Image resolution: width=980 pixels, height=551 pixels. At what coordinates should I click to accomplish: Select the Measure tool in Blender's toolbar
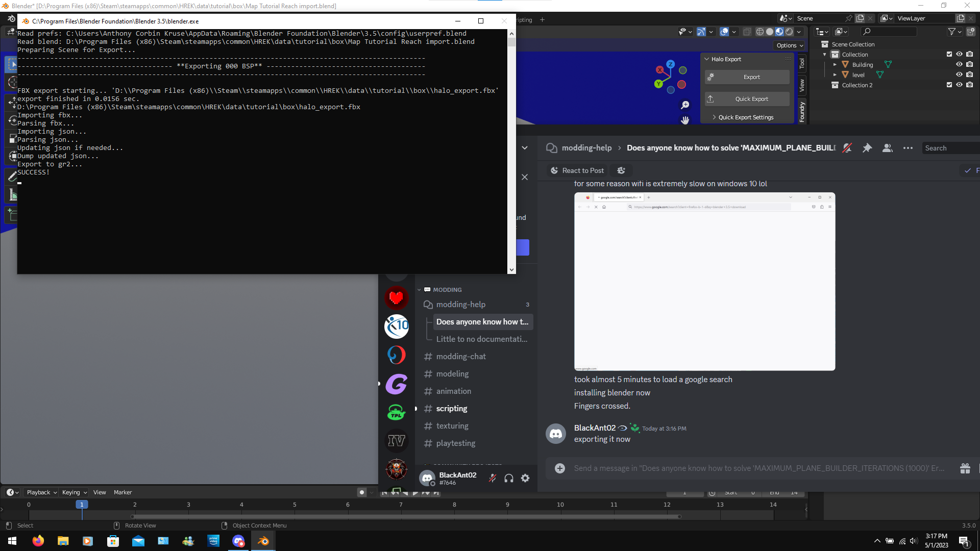click(x=13, y=194)
